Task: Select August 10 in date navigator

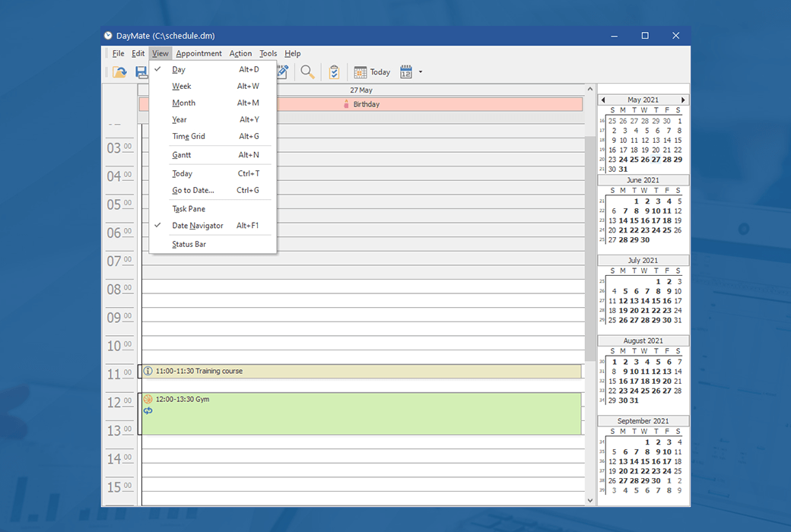Action: [634, 372]
